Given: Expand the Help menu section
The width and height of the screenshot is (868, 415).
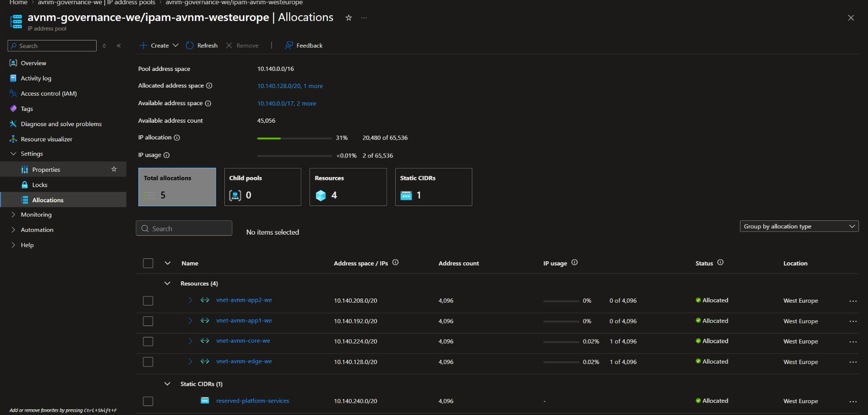Looking at the screenshot, I should (13, 245).
